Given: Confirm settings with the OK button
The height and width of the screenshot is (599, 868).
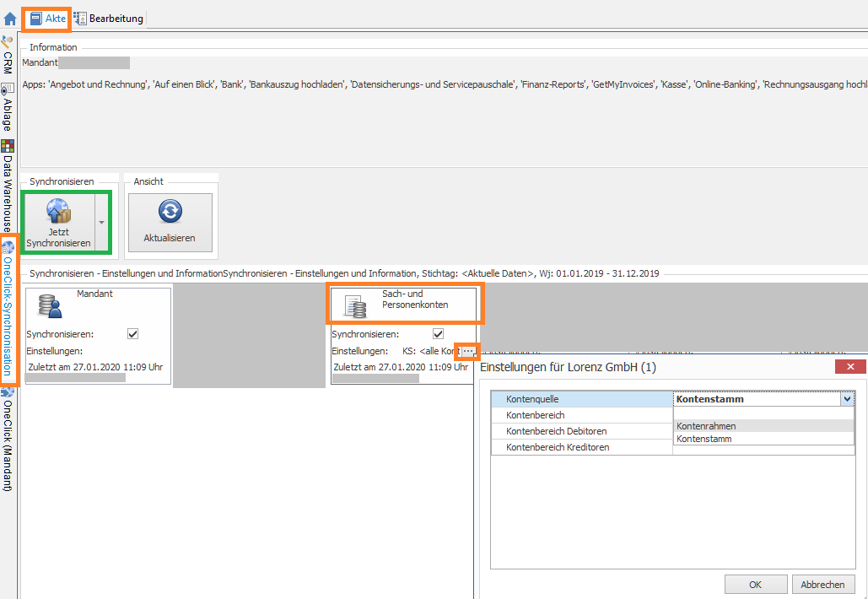Looking at the screenshot, I should click(x=756, y=585).
